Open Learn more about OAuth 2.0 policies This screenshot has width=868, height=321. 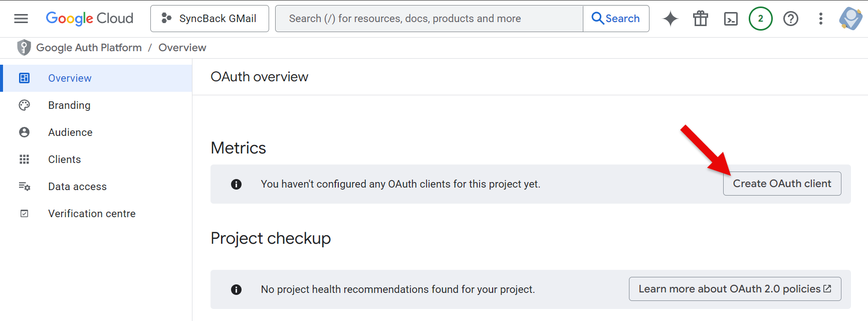coord(735,289)
